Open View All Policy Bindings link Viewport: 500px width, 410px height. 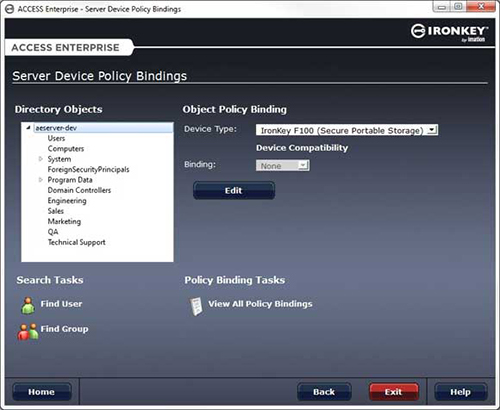260,304
